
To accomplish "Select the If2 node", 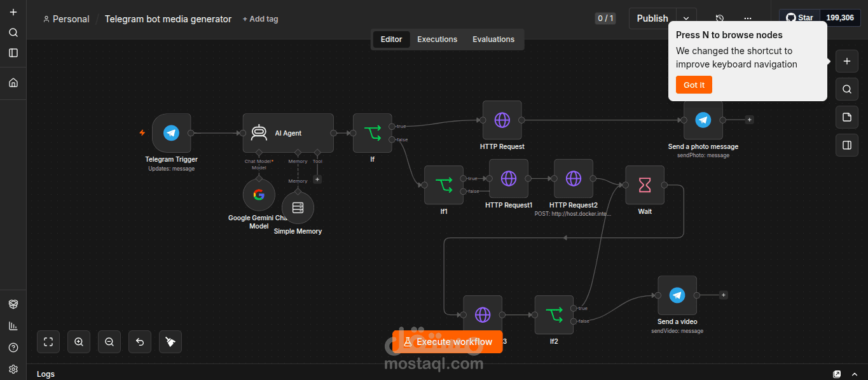I will (x=554, y=315).
